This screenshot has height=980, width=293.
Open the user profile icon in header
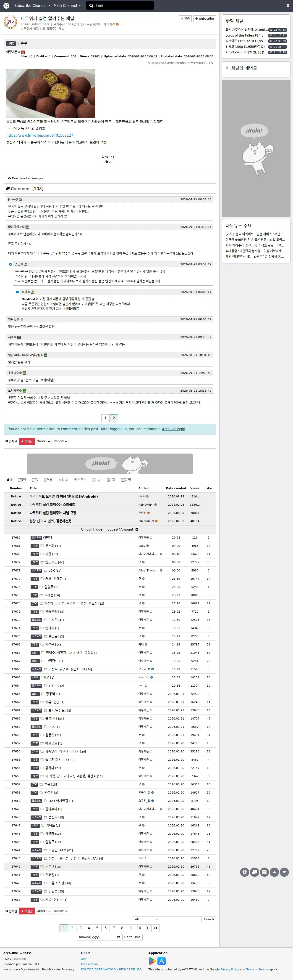point(288,6)
